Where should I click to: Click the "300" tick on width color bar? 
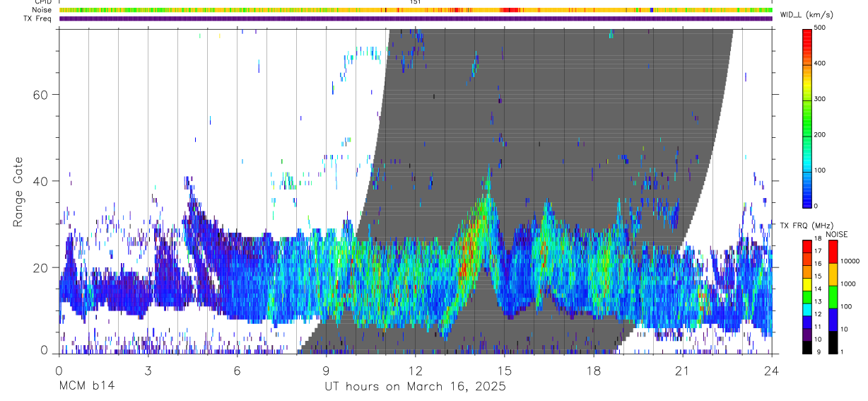tap(821, 99)
